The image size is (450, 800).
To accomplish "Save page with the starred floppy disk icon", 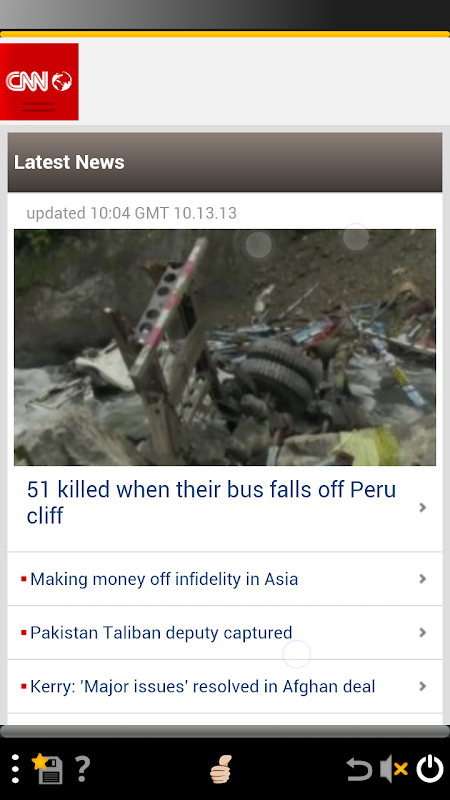I will point(47,768).
